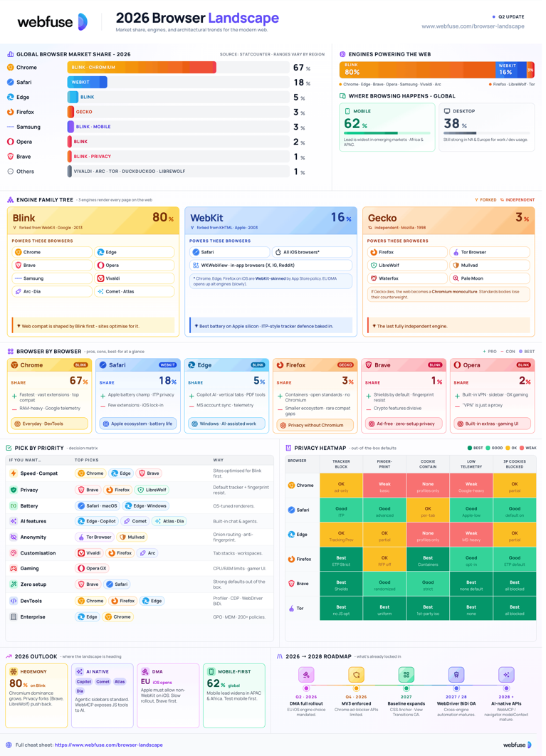Click the code icon in the DevTools row
This screenshot has width=546, height=756.
coord(14,601)
